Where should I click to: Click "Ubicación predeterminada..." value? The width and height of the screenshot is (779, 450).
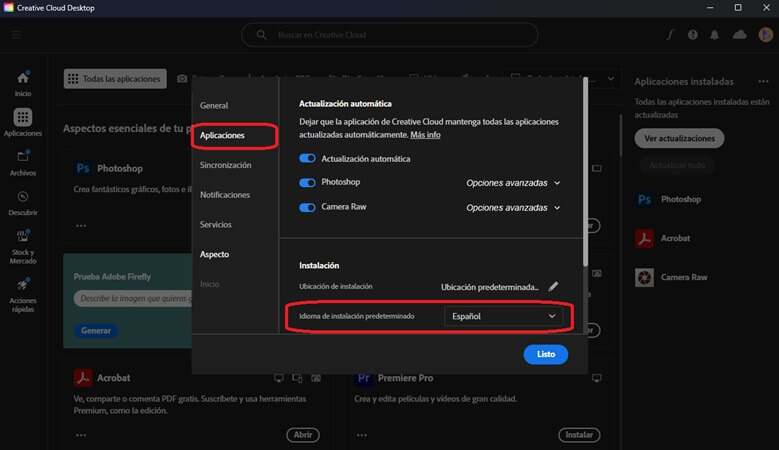489,287
